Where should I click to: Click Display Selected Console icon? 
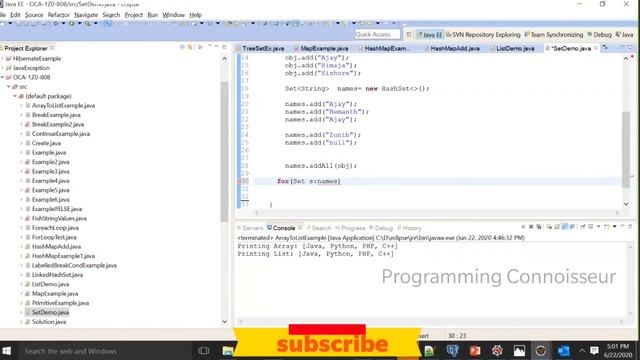(590, 227)
